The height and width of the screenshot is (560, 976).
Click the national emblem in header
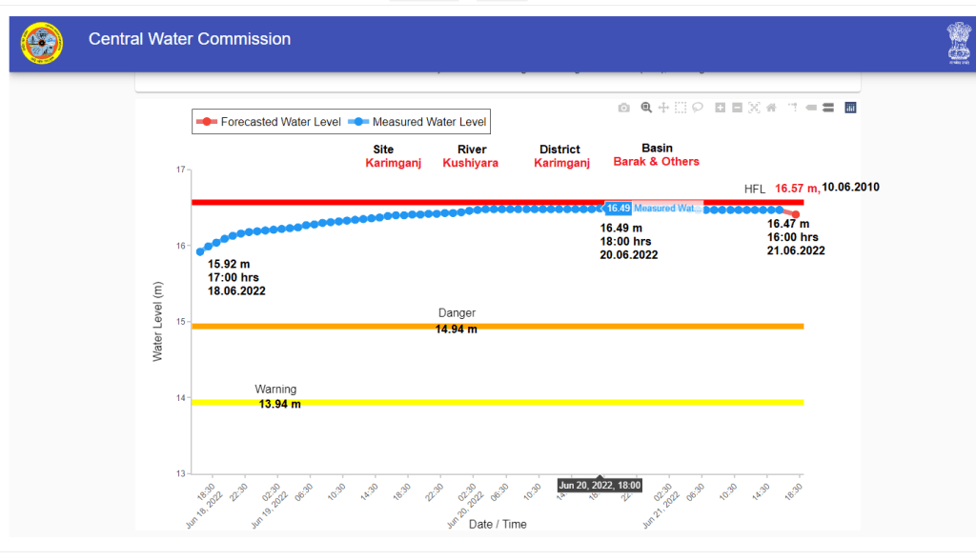957,44
